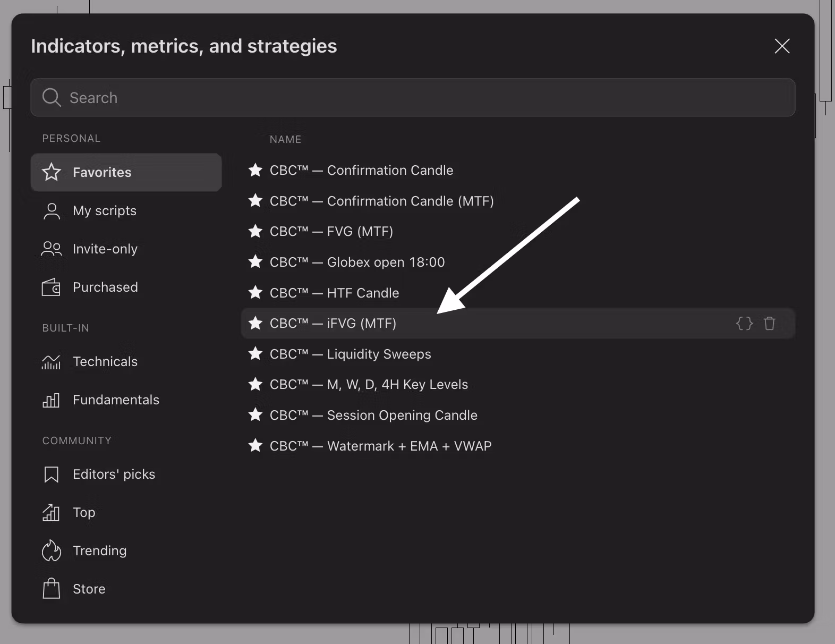Open My scripts category

click(x=126, y=211)
